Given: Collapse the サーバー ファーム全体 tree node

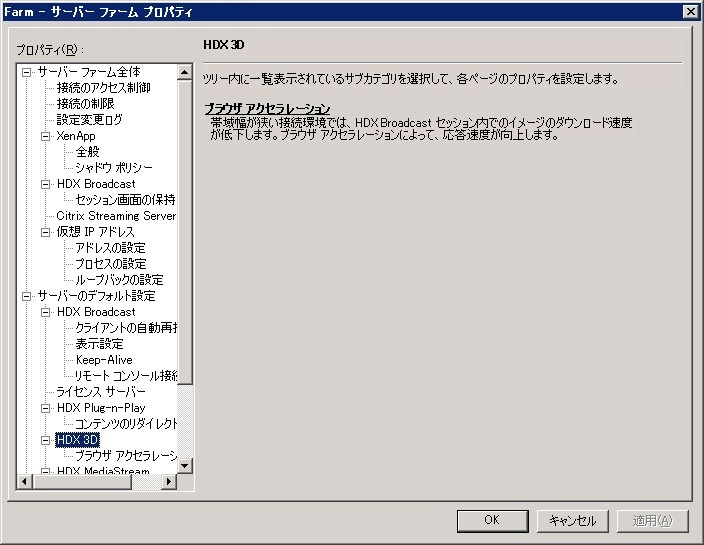Looking at the screenshot, I should [x=27, y=72].
